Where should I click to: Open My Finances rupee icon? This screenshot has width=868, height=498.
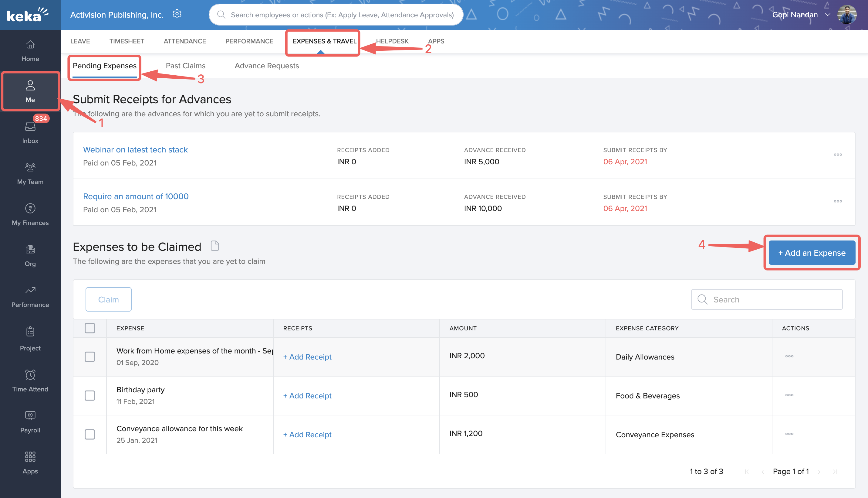pos(30,208)
